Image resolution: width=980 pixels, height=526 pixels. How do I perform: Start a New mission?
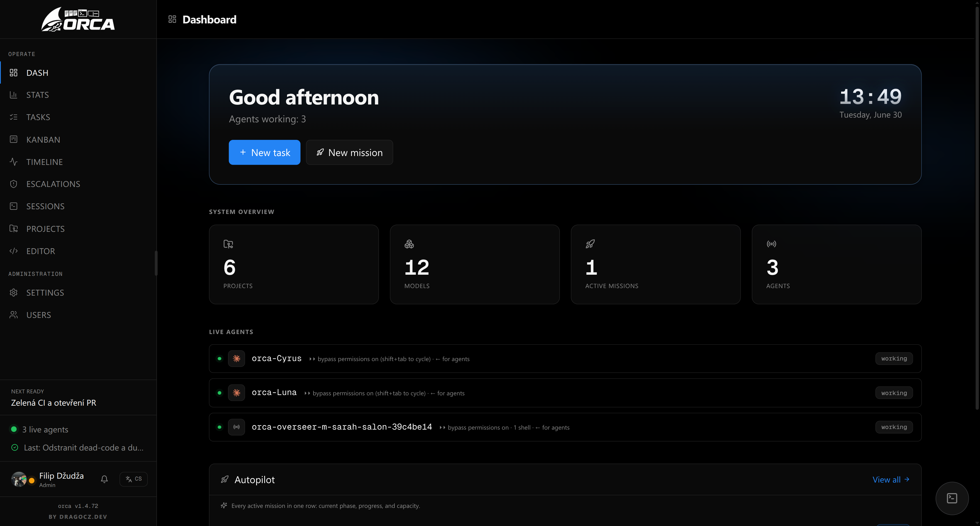[349, 152]
